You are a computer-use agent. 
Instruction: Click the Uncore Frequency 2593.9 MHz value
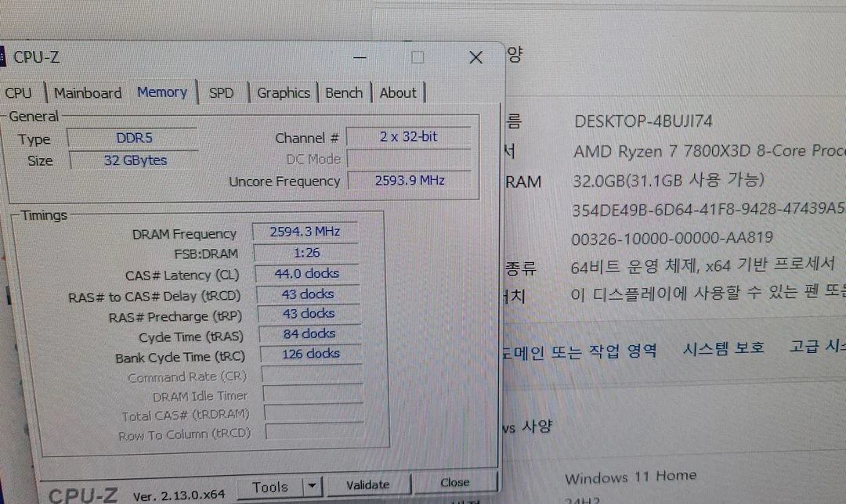click(x=410, y=181)
